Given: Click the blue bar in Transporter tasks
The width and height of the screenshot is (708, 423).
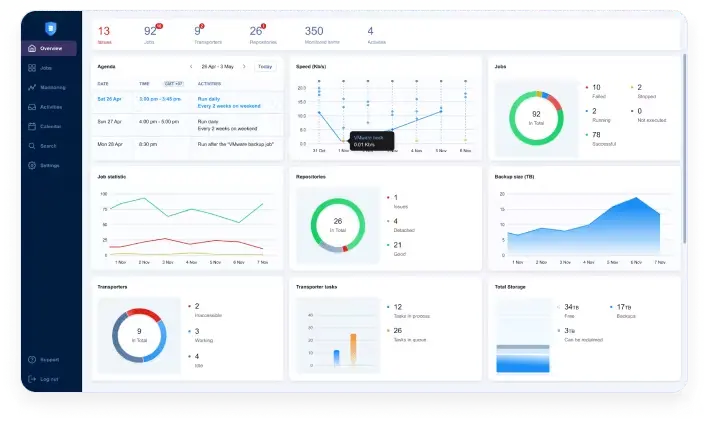Looking at the screenshot, I should point(336,358).
